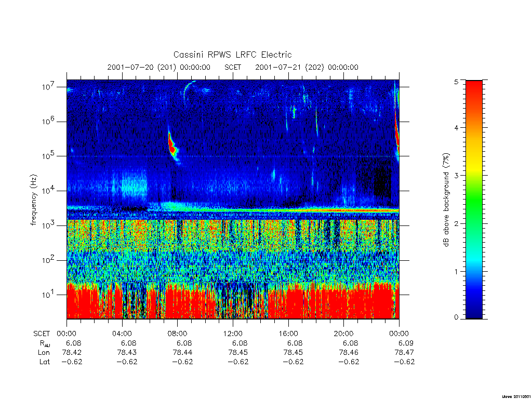
Task: Click the longitude value 78.47
Action: pyautogui.click(x=404, y=353)
